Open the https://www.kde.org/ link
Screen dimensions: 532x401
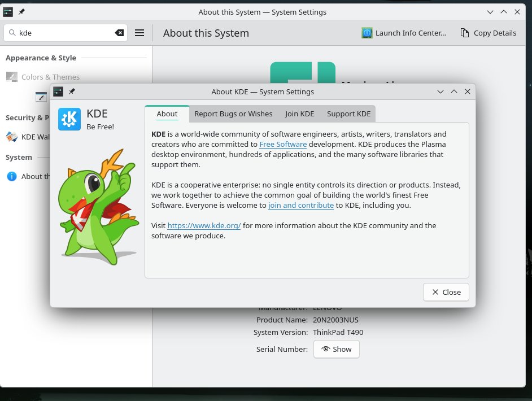204,226
